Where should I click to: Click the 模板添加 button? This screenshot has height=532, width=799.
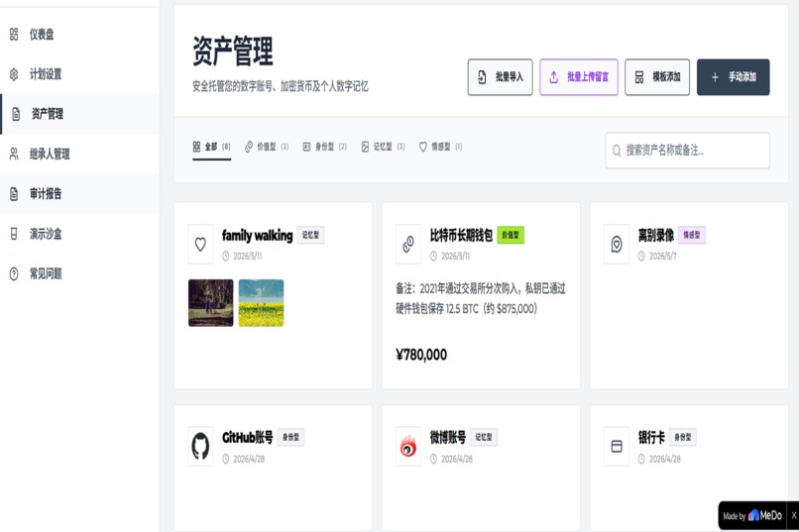tap(657, 77)
